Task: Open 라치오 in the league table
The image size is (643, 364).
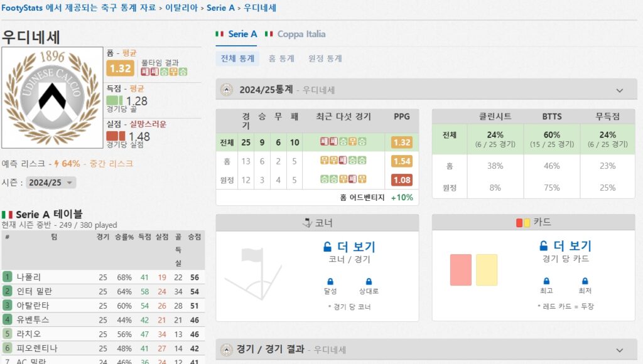Action: coord(28,334)
